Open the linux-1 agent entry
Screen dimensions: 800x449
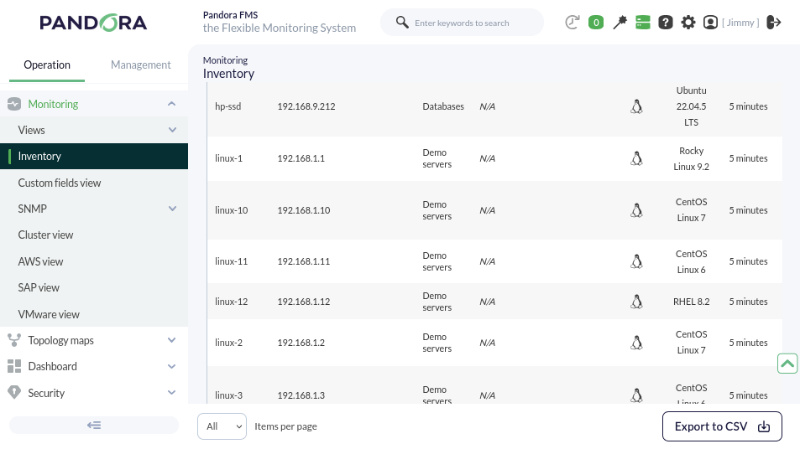pos(229,158)
